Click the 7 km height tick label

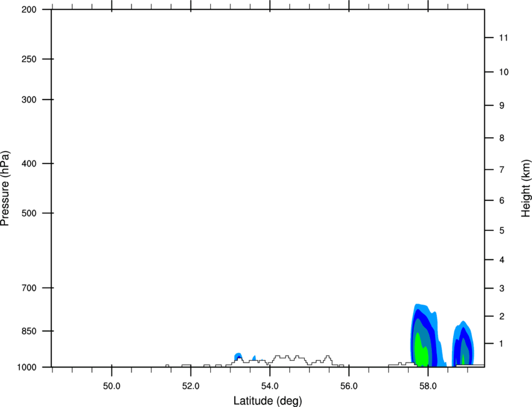coord(502,170)
